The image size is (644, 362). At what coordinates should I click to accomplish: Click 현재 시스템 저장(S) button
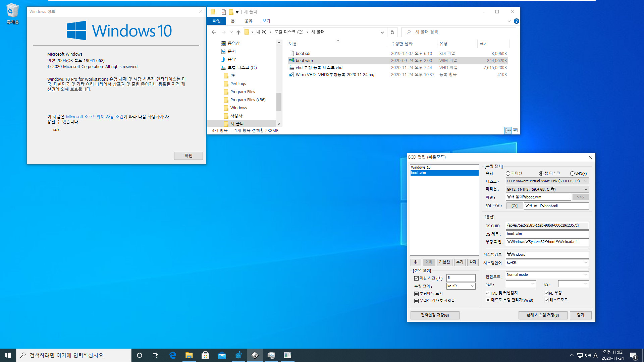(x=543, y=315)
